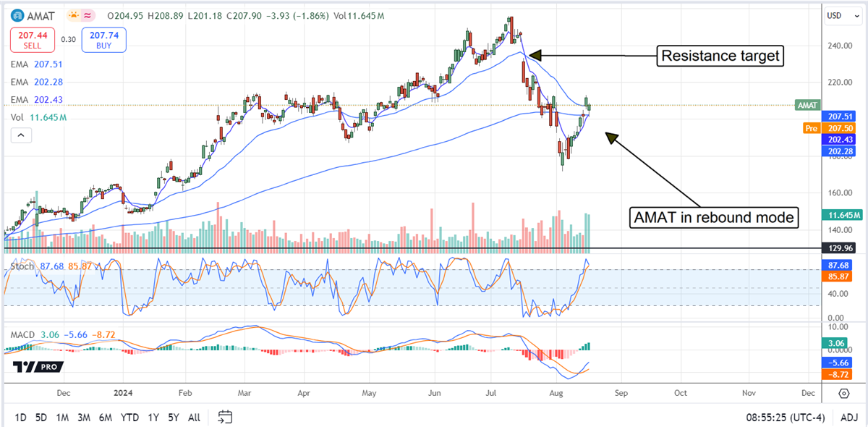Screen dimensions: 868x427
Task: Click the -5.66 MACD axis label
Action: [837, 363]
